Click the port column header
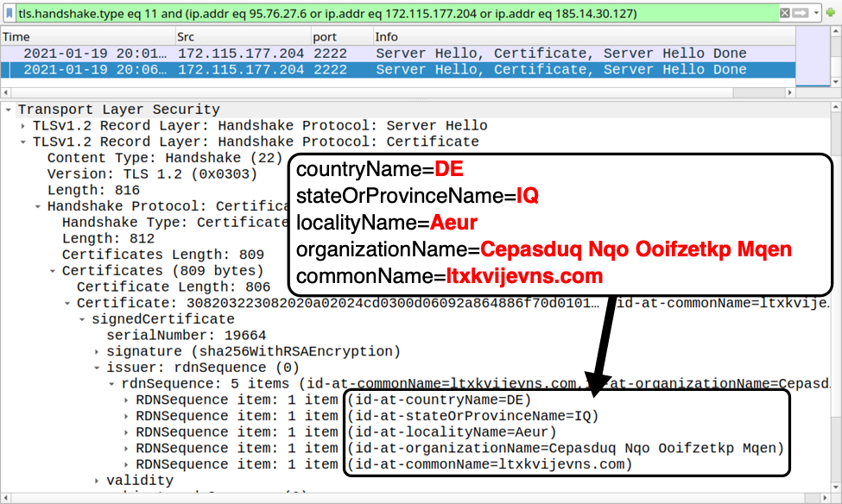 pyautogui.click(x=341, y=37)
